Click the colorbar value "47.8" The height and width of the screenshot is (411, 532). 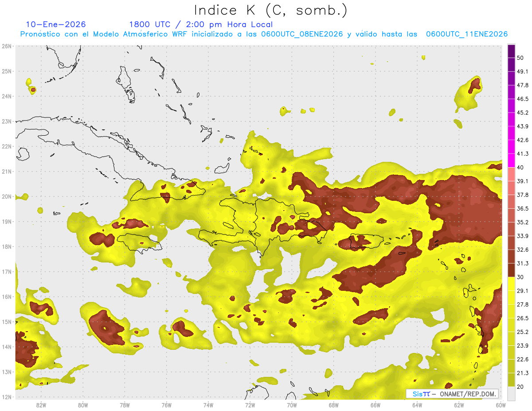point(522,85)
